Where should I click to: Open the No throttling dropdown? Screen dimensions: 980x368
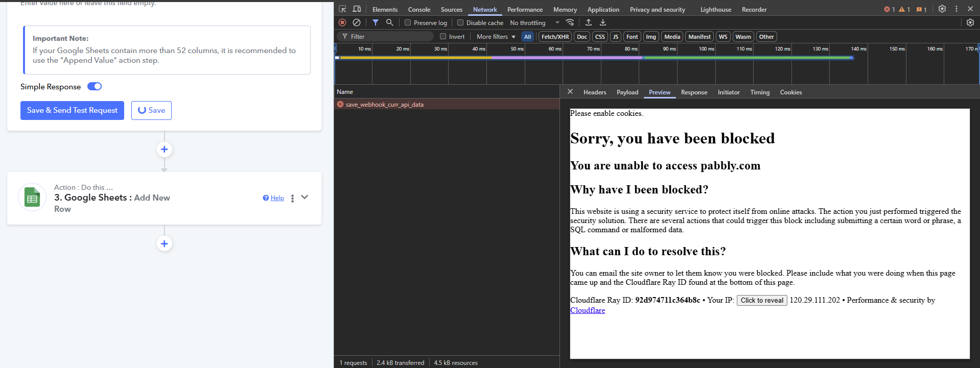point(534,23)
